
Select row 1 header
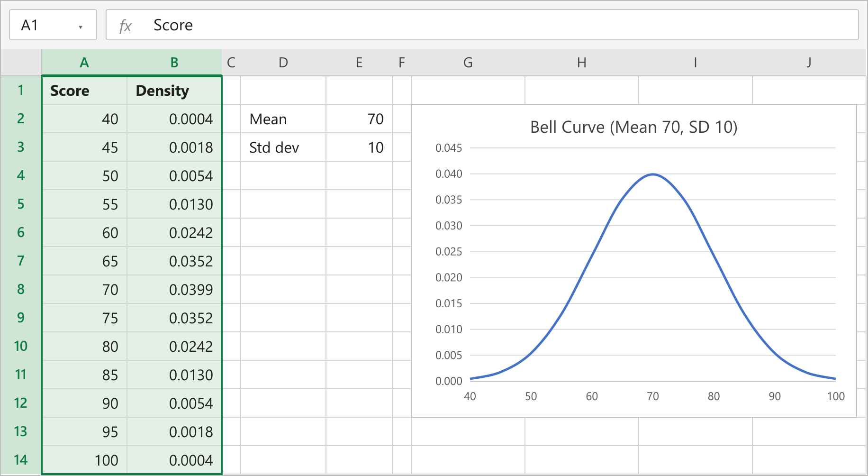pyautogui.click(x=21, y=90)
